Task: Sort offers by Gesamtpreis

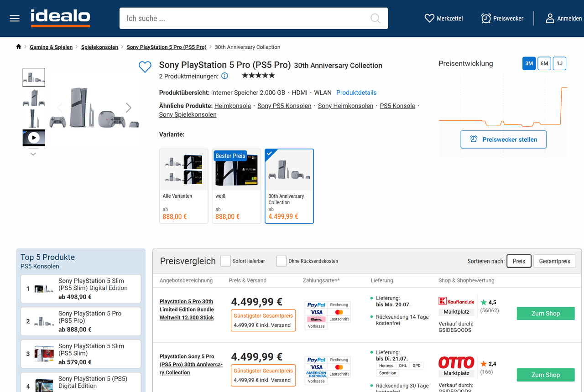Action: [x=555, y=261]
